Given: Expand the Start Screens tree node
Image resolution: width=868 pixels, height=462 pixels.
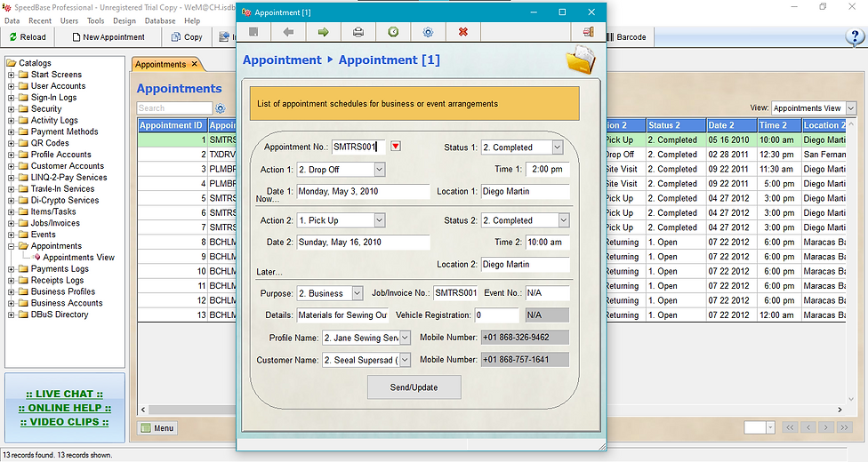Looking at the screenshot, I should click(x=11, y=75).
